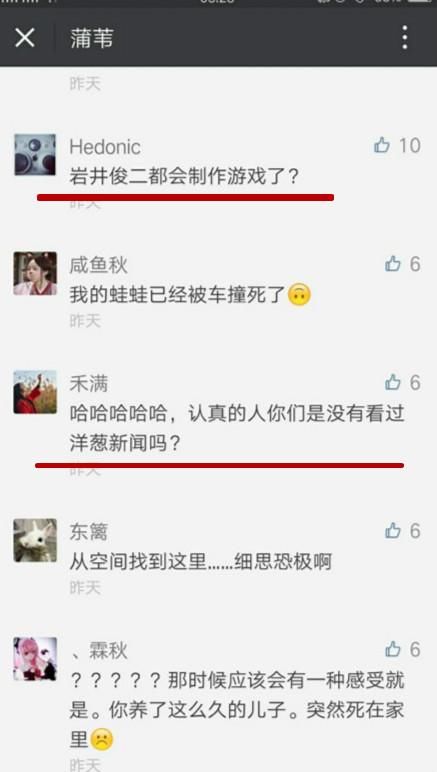The width and height of the screenshot is (437, 772).
Task: Open 禾满's avatar in red clothing
Action: 35,392
